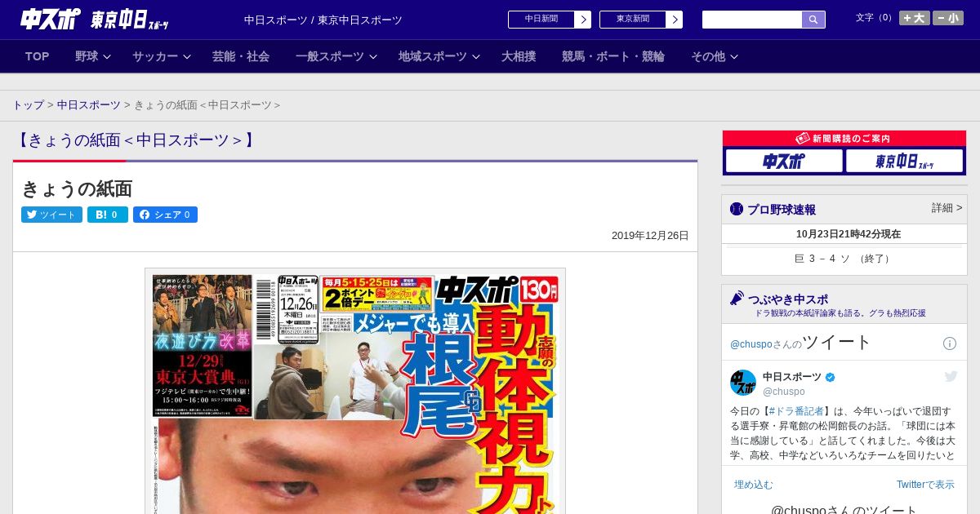This screenshot has width=980, height=514.
Task: Click the baseball icon beside プロ野球速報
Action: [x=737, y=209]
